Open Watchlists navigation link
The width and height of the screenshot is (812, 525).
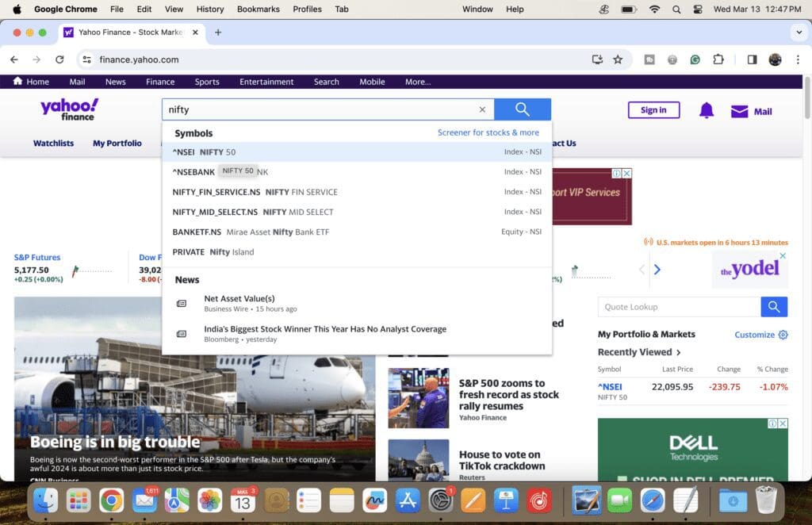coord(53,144)
